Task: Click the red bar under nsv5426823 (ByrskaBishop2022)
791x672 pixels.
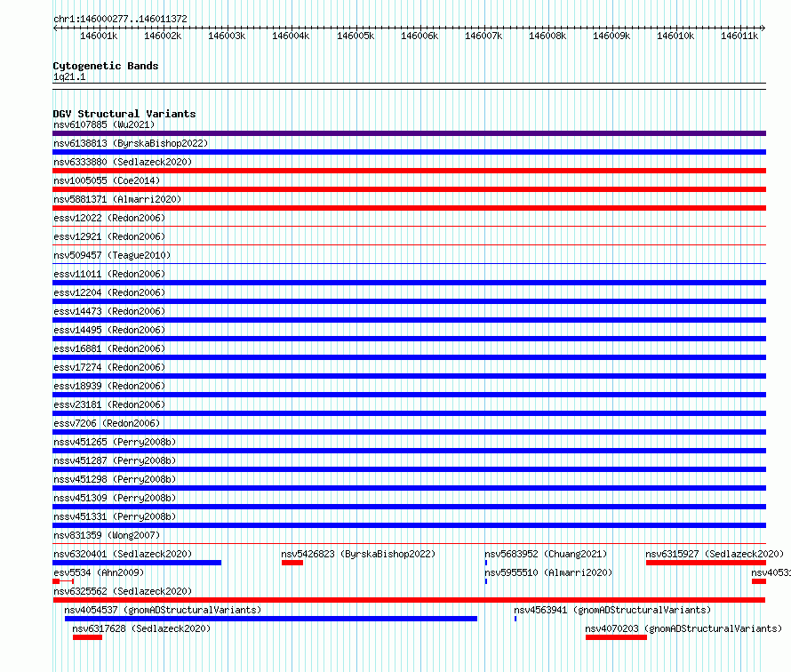Action: tap(292, 563)
